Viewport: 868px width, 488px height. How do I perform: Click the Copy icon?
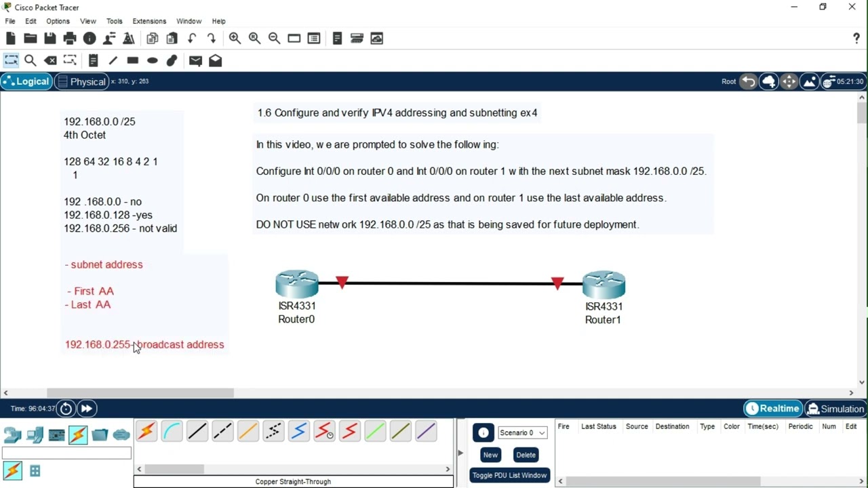pyautogui.click(x=153, y=39)
